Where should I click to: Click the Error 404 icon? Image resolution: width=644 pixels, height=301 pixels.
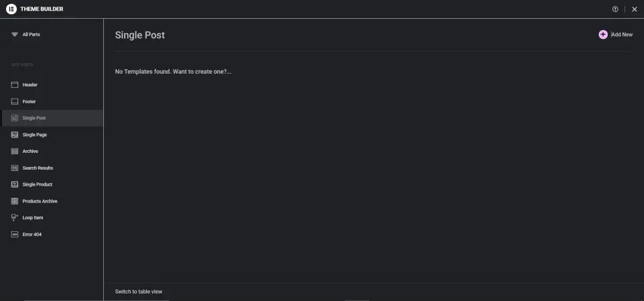click(15, 235)
